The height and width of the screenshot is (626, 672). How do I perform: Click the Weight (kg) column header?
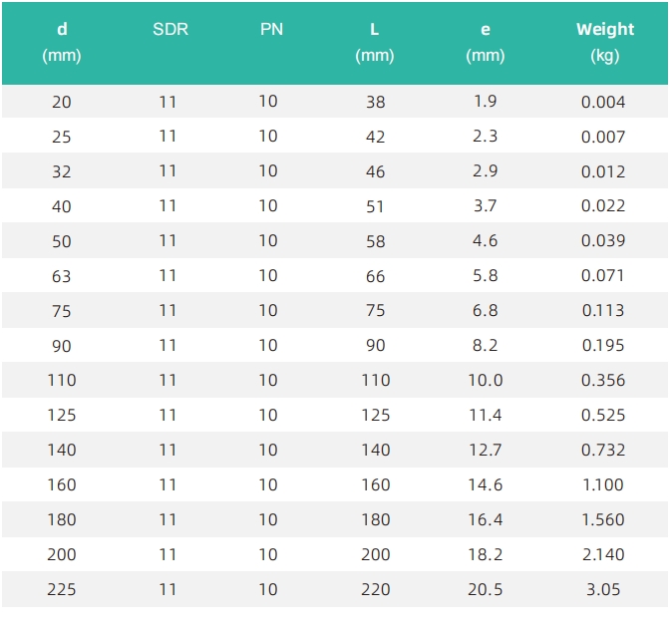coord(605,42)
